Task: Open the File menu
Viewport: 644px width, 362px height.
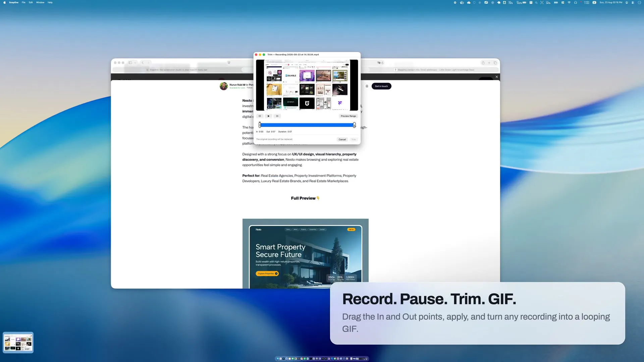Action: pos(23,2)
